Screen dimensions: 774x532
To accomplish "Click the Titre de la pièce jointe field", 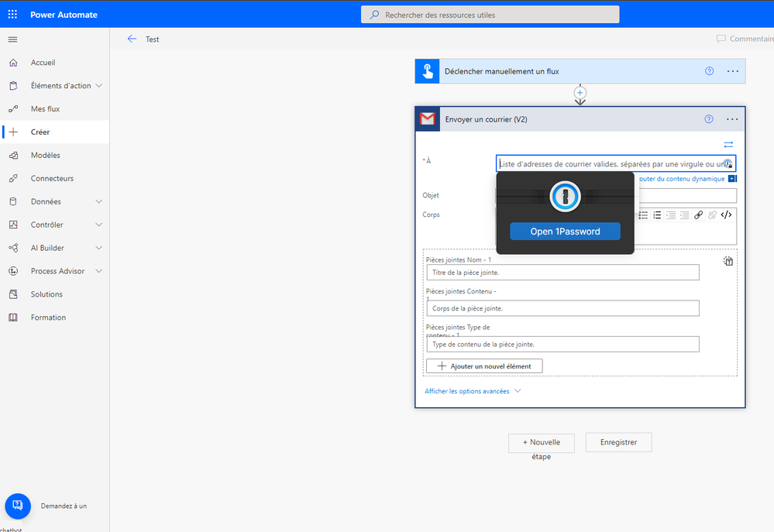I will pos(562,273).
